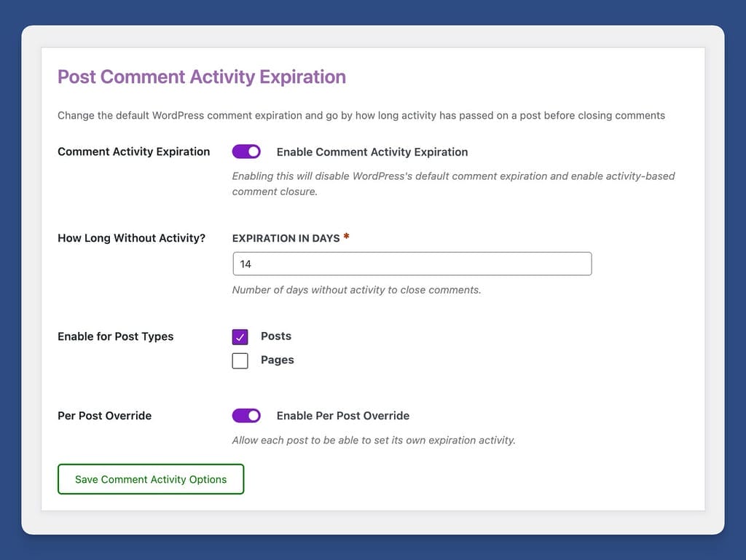The image size is (746, 560).
Task: Click the red required asterisk icon
Action: tap(347, 237)
